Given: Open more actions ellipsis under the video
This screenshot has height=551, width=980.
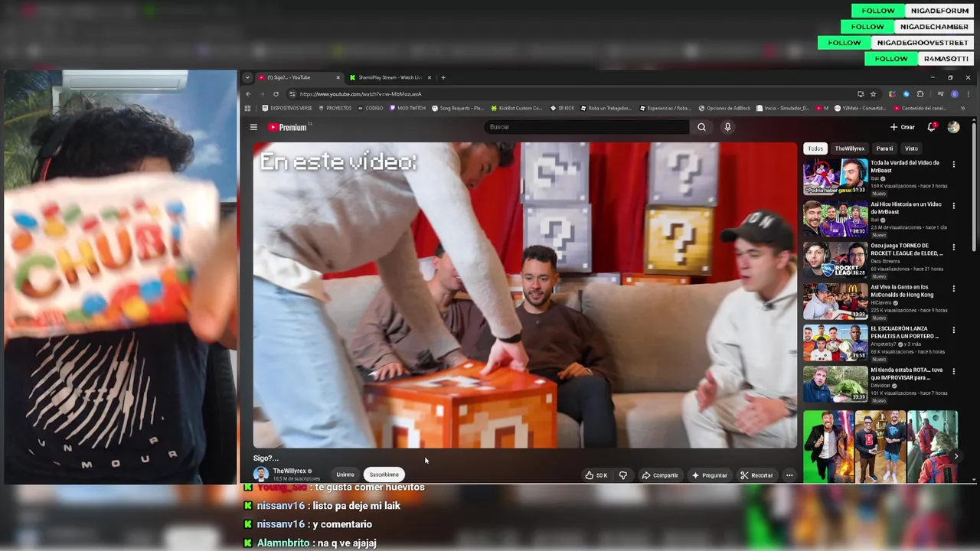Looking at the screenshot, I should point(789,475).
